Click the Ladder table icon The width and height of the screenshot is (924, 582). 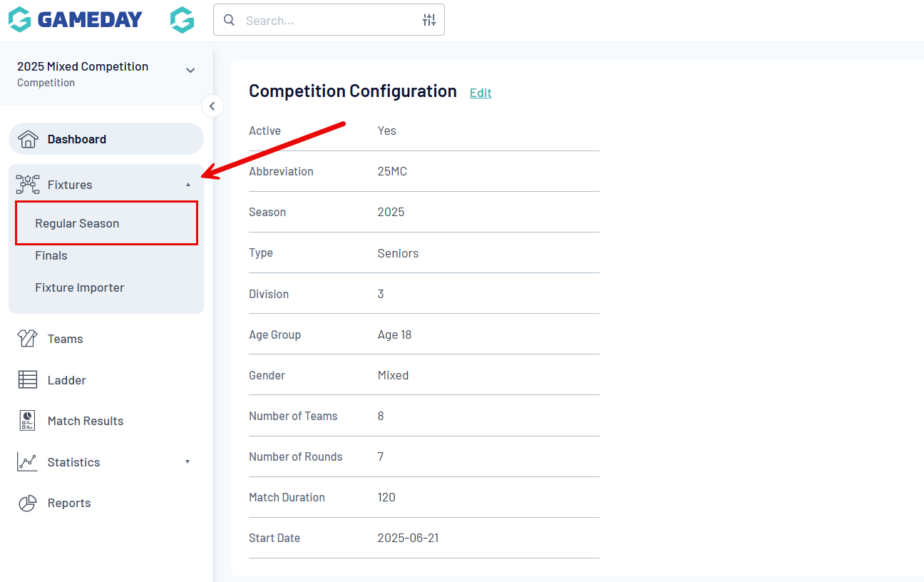(x=28, y=380)
